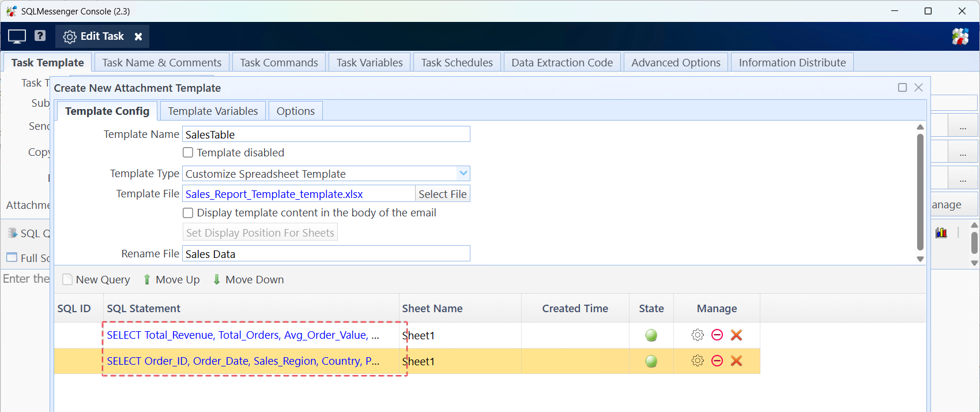Click the dialog scrollbar up arrow
This screenshot has width=980, height=412.
point(920,127)
